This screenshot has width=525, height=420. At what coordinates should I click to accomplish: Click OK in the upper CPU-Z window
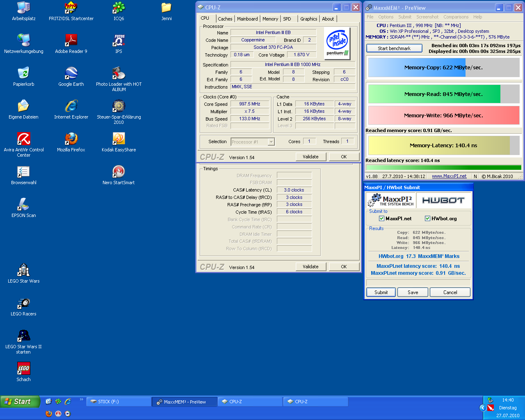pyautogui.click(x=344, y=157)
